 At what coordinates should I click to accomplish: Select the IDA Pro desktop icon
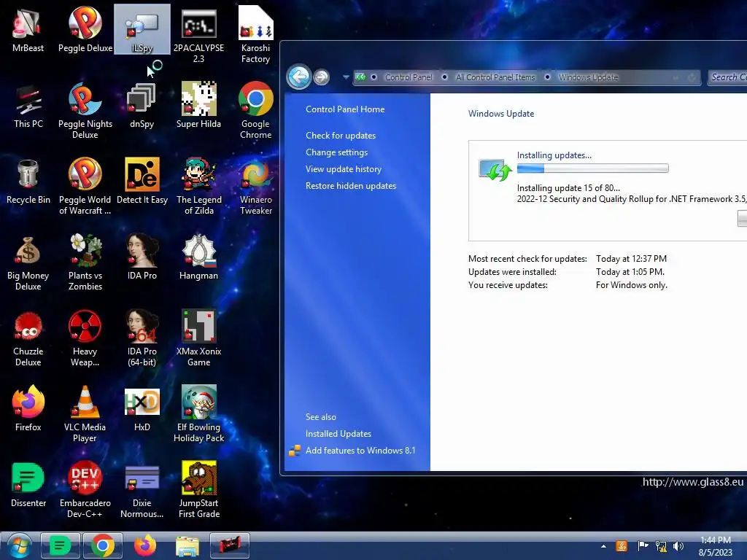[142, 257]
